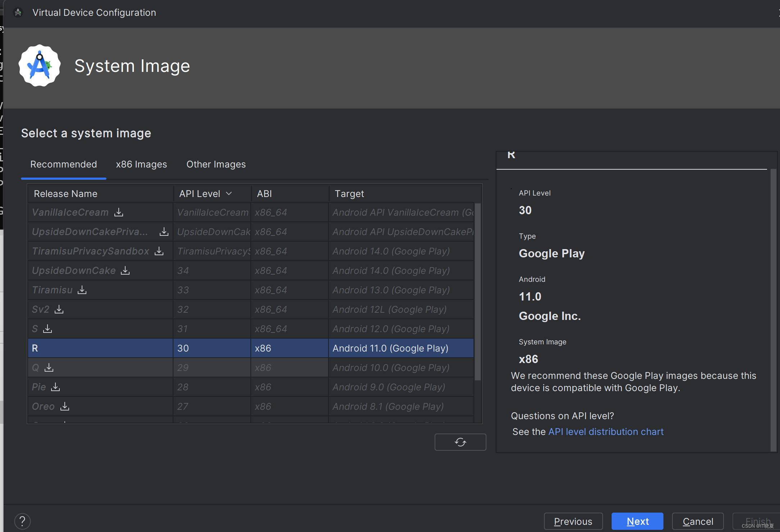
Task: Select the Android 8.1 (Google Play) row
Action: [251, 407]
